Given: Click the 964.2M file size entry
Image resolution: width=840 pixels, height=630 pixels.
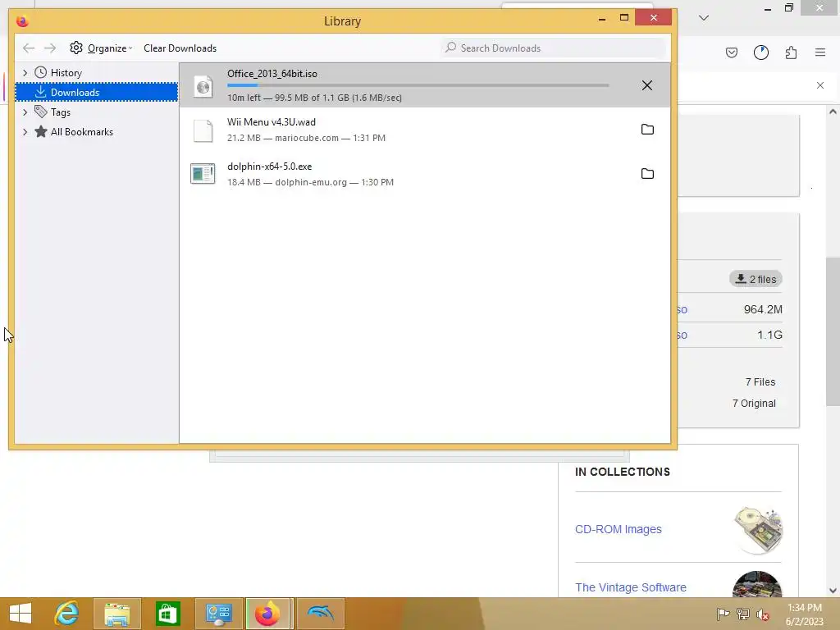Looking at the screenshot, I should point(763,309).
